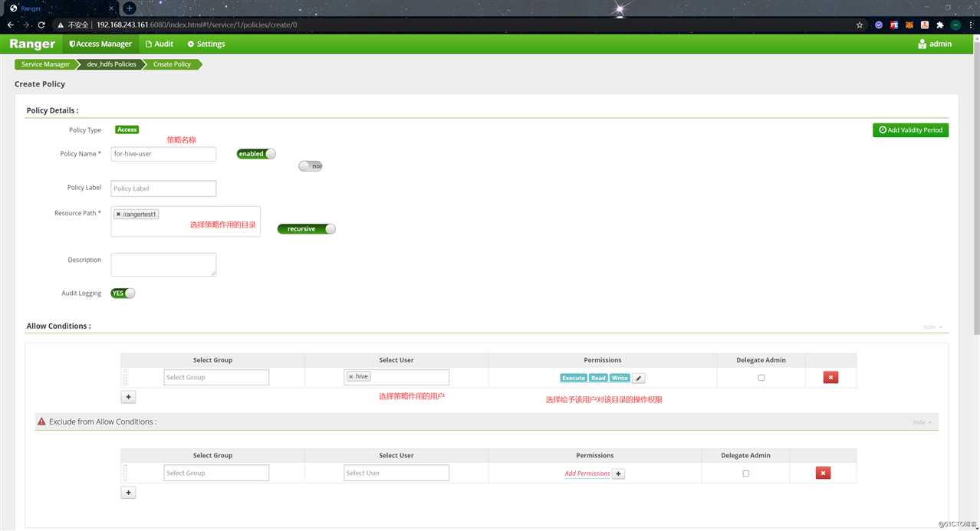This screenshot has height=531, width=980.
Task: Delete the Allow Conditions row with red X
Action: (x=830, y=378)
